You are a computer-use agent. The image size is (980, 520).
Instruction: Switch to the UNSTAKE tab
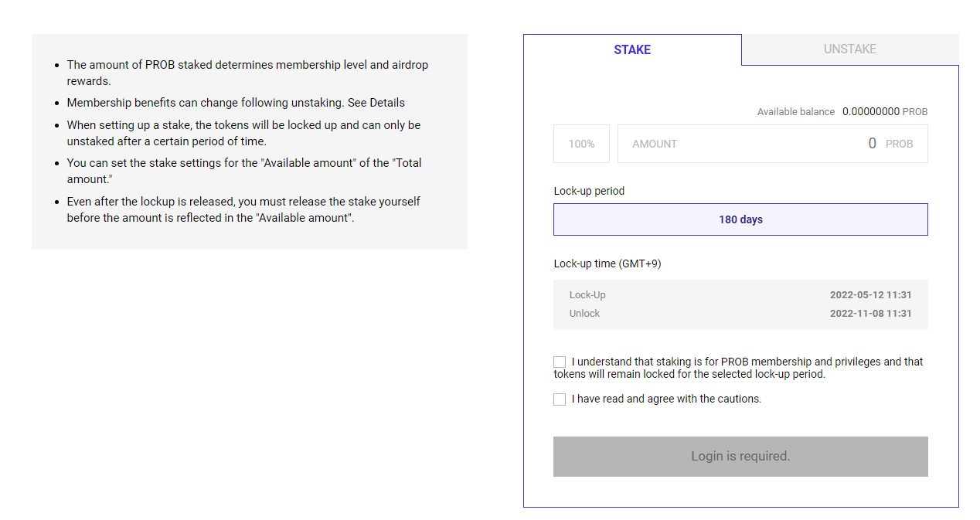[x=849, y=49]
